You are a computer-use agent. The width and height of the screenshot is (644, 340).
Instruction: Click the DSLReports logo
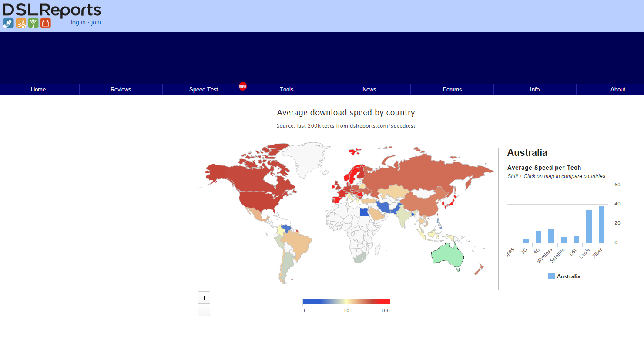[52, 10]
